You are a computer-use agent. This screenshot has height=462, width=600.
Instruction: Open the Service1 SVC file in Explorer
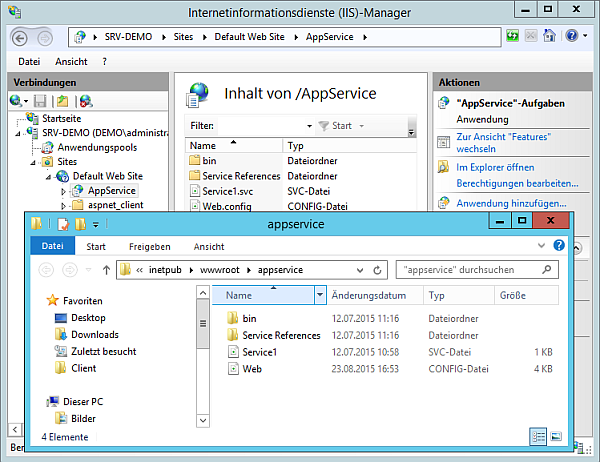click(x=259, y=352)
